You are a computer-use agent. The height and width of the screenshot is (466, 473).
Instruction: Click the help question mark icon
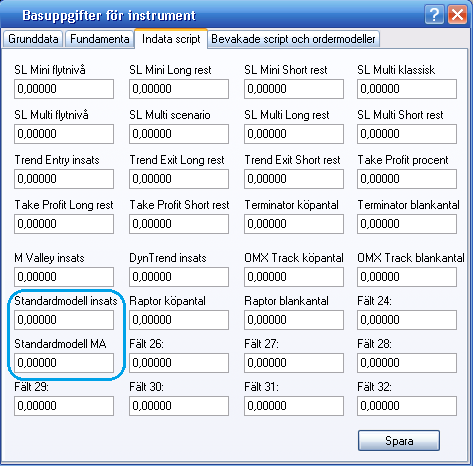[x=434, y=15]
